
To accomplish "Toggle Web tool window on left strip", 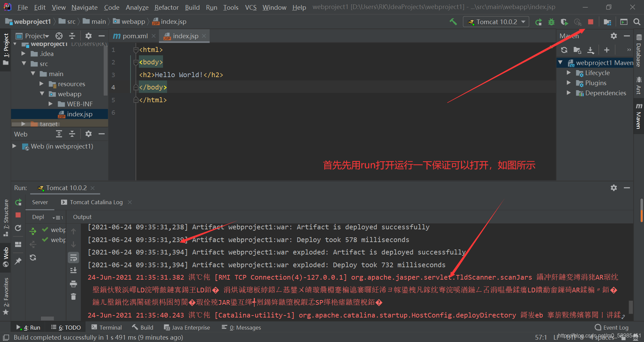I will (6, 257).
